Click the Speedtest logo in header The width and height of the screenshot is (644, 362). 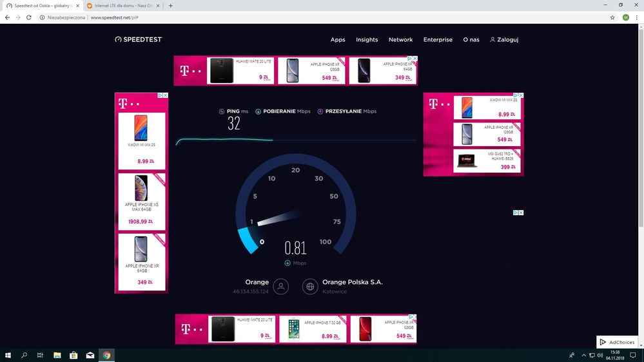pos(138,39)
